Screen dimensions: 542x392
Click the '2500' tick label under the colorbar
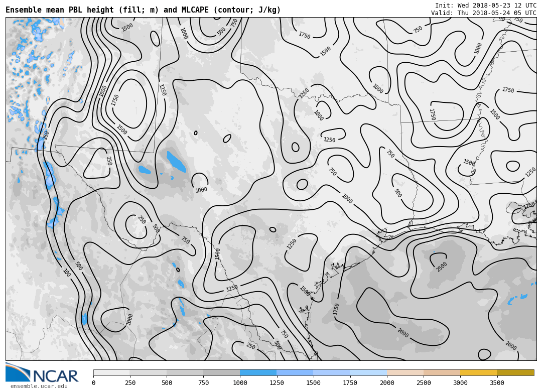tap(424, 382)
